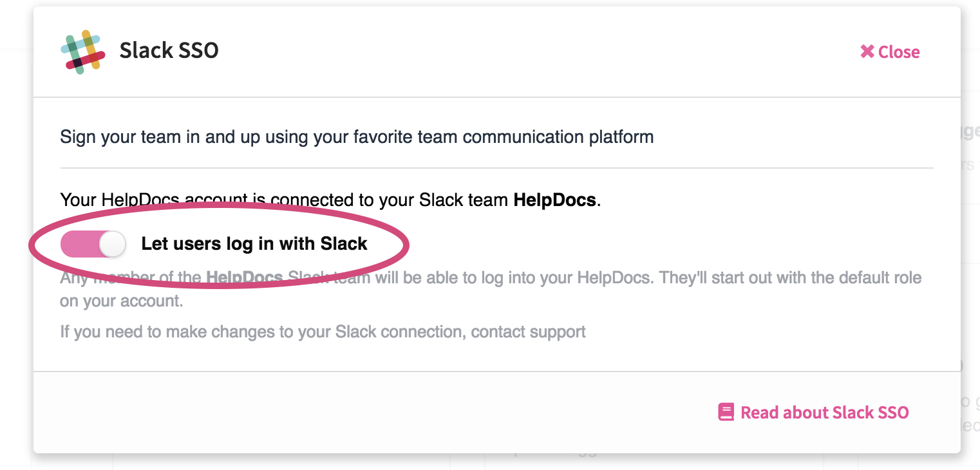The image size is (980, 470).
Task: Click the pink filled portion of the toggle
Action: [x=80, y=244]
